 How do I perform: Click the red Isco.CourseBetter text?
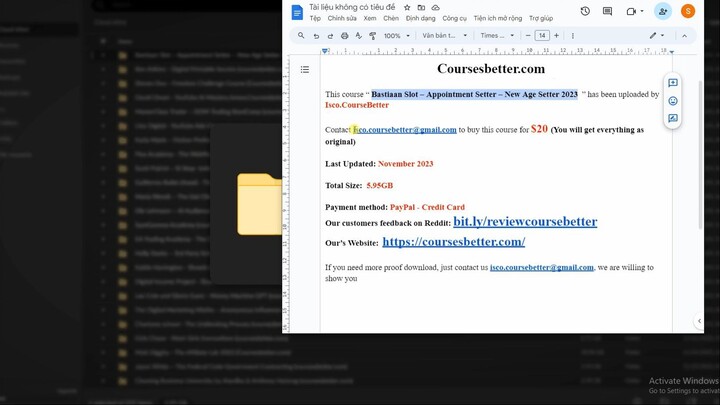357,105
